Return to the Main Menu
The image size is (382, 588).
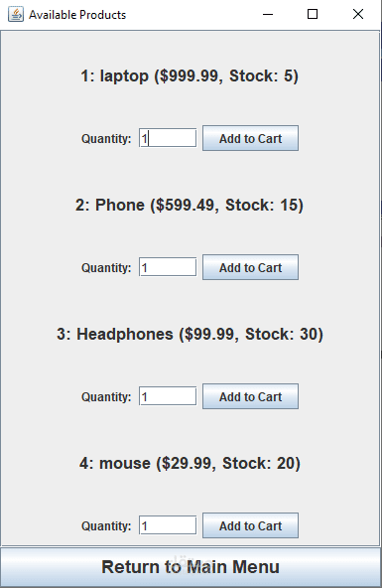click(191, 567)
